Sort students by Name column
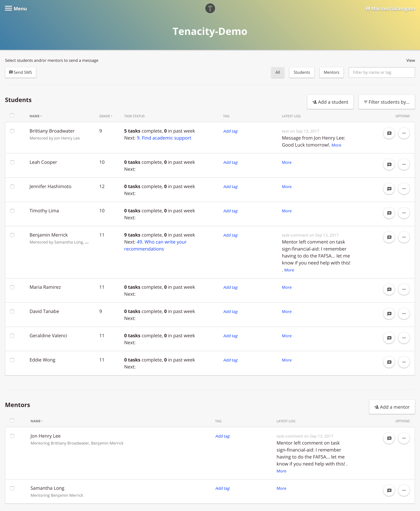Image resolution: width=420 pixels, height=511 pixels. (x=36, y=116)
